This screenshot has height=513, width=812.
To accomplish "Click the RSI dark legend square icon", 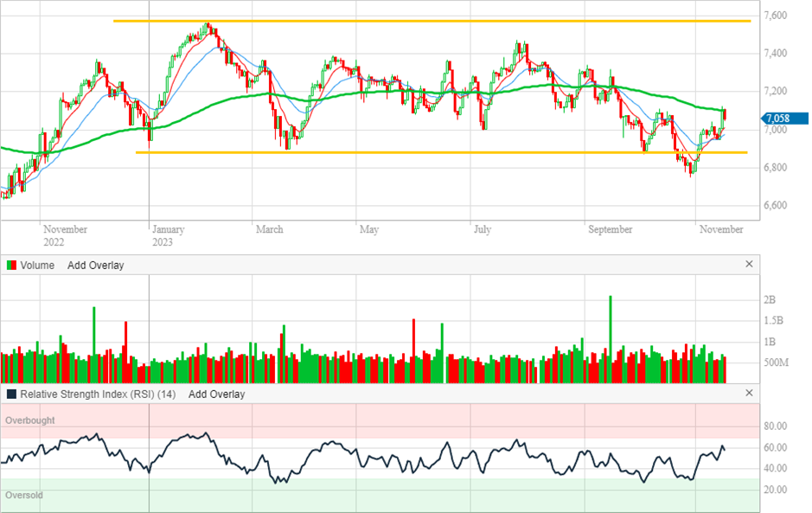I will 11,394.
